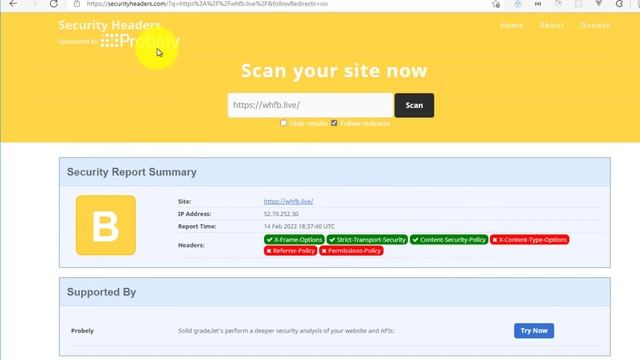Reload the page with the refresh icon

tap(53, 4)
